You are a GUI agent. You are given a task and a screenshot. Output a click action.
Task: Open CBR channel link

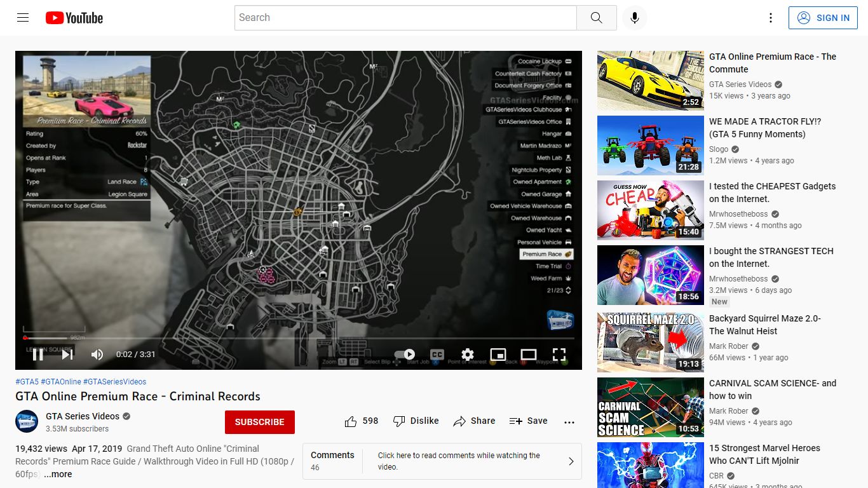click(716, 476)
